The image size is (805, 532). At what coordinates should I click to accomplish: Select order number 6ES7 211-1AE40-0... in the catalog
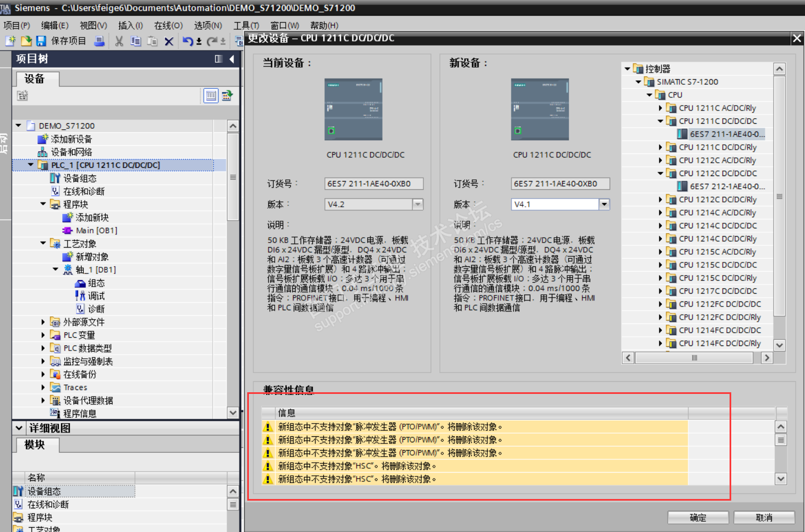[727, 134]
